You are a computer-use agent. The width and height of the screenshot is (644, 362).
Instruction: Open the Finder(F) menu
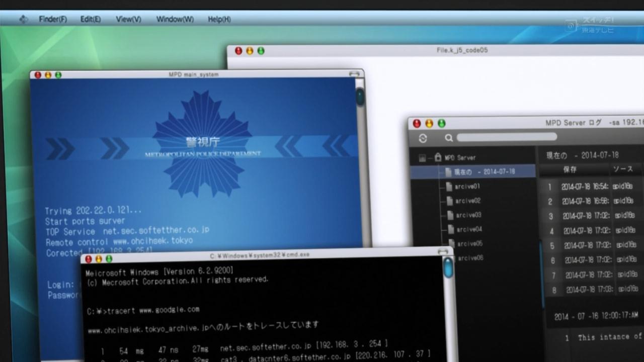click(x=53, y=20)
